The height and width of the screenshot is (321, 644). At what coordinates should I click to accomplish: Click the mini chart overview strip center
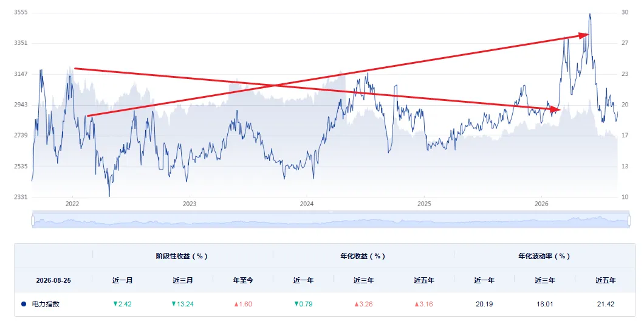coord(331,221)
